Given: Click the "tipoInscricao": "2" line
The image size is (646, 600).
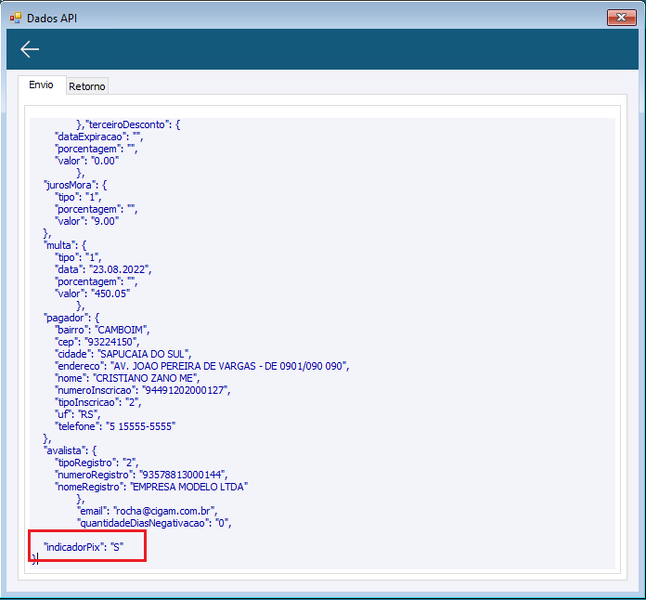Looking at the screenshot, I should pos(98,402).
